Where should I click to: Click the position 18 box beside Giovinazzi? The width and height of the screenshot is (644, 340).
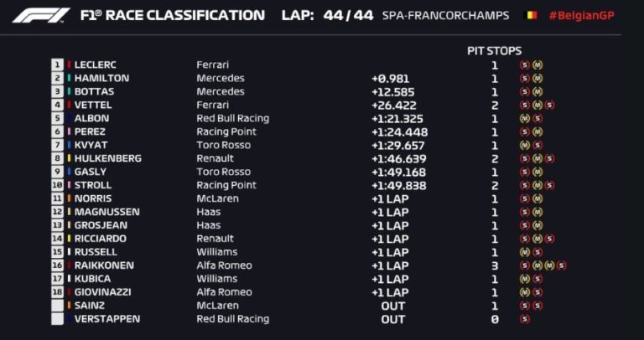[57, 292]
